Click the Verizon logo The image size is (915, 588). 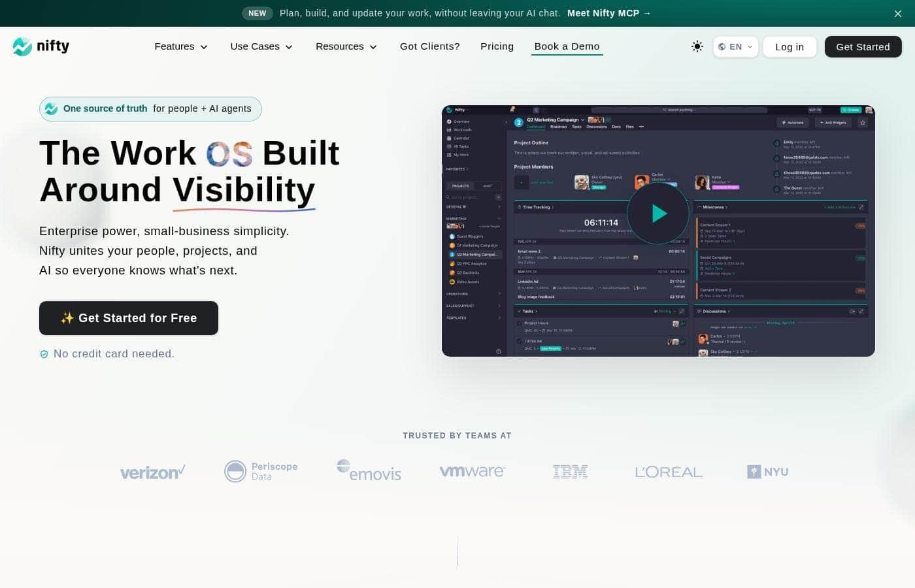(x=153, y=472)
